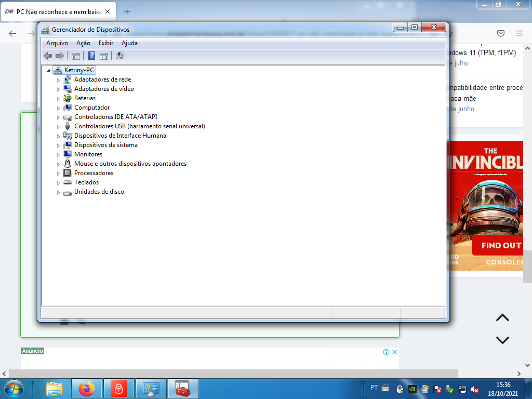The width and height of the screenshot is (532, 399).
Task: Open the Windows Start orb
Action: tap(14, 389)
